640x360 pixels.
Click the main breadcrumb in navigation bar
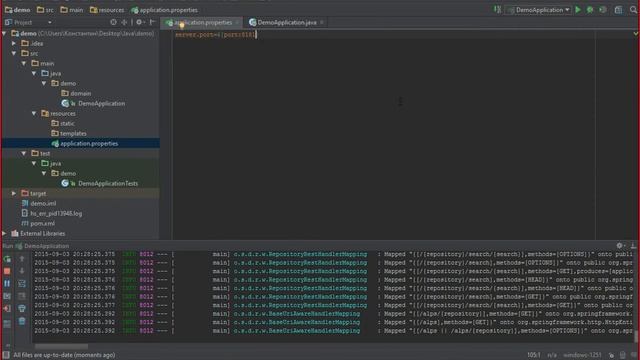click(x=71, y=10)
